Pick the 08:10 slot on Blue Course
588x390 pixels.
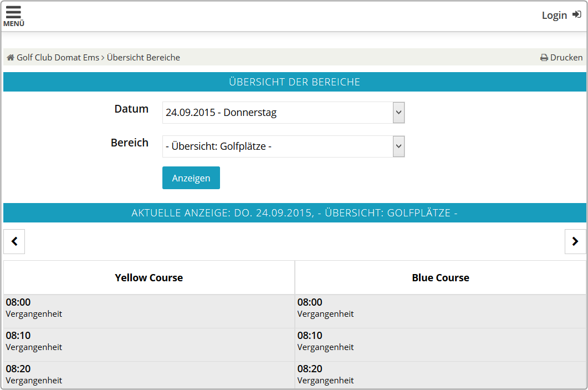pyautogui.click(x=441, y=342)
